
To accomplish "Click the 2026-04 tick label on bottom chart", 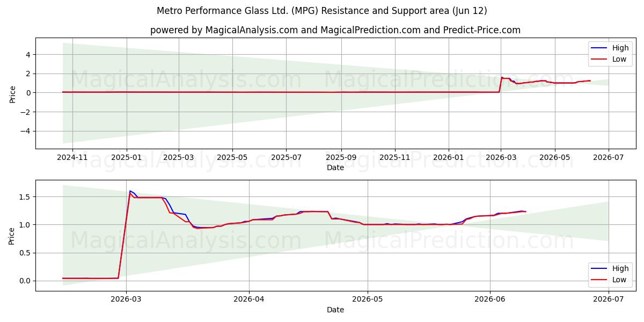I will (x=249, y=299).
